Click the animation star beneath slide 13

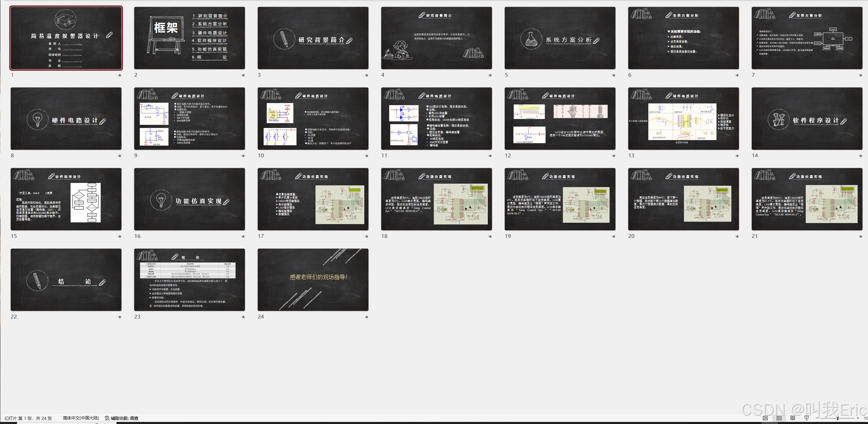pyautogui.click(x=737, y=156)
